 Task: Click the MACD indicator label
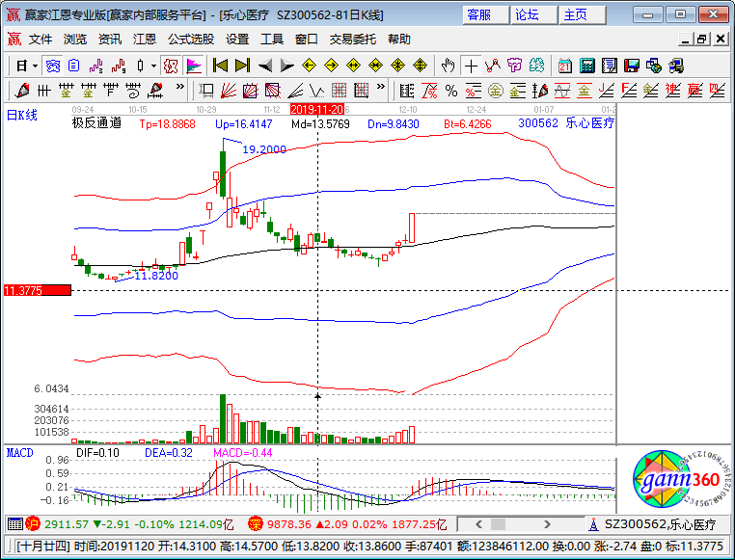click(19, 453)
